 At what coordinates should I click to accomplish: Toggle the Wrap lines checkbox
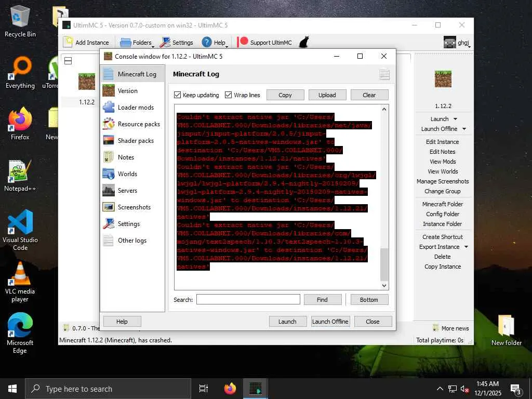pos(229,95)
